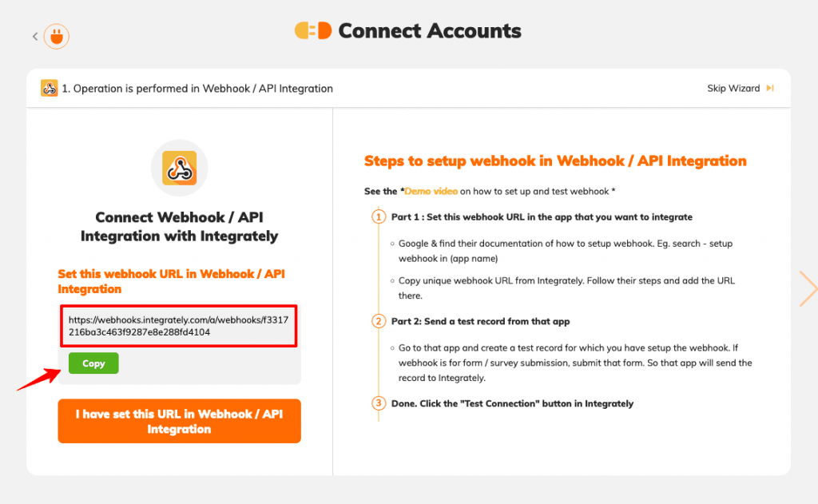
Task: Click the large webhook icon in gray circle
Action: click(x=180, y=168)
